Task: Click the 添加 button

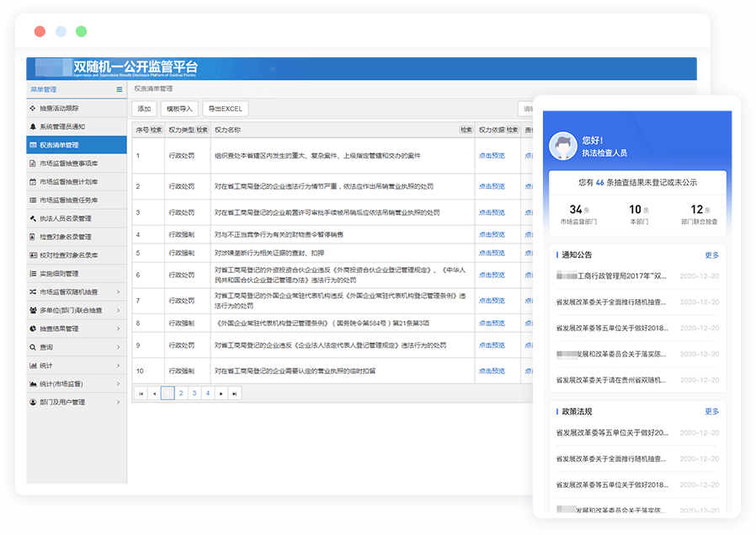Action: [x=144, y=109]
